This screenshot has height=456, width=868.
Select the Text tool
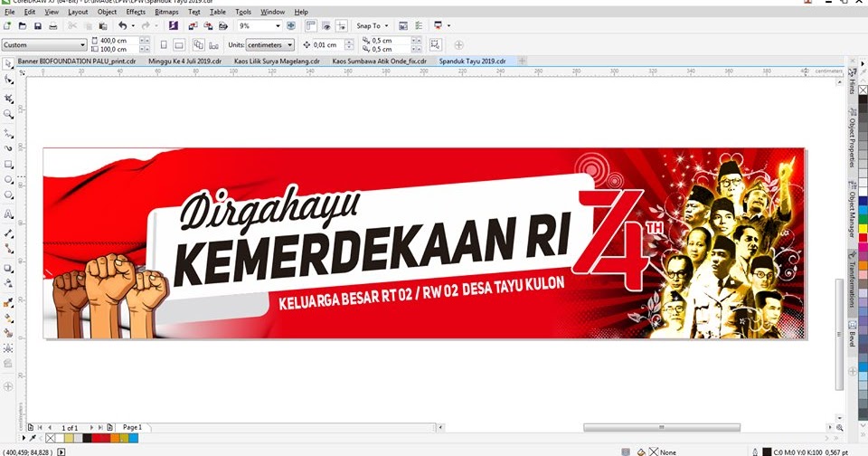(x=8, y=214)
